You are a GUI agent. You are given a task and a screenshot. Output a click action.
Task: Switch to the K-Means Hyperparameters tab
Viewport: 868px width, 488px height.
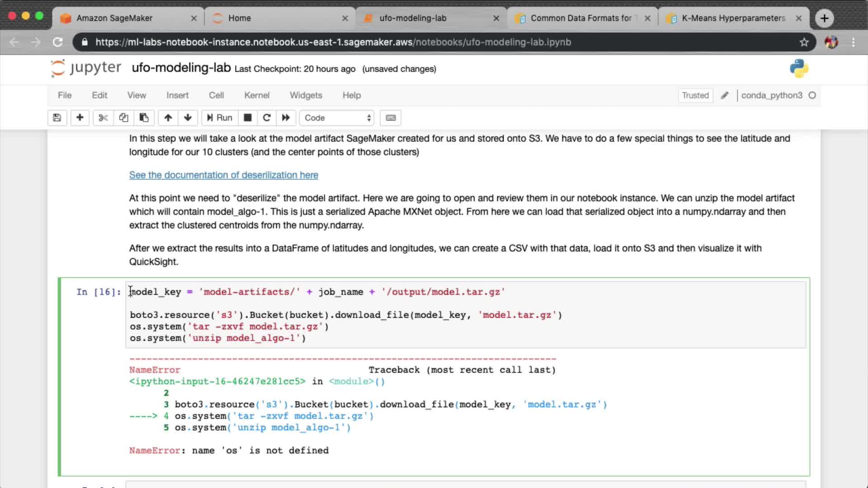(x=732, y=18)
